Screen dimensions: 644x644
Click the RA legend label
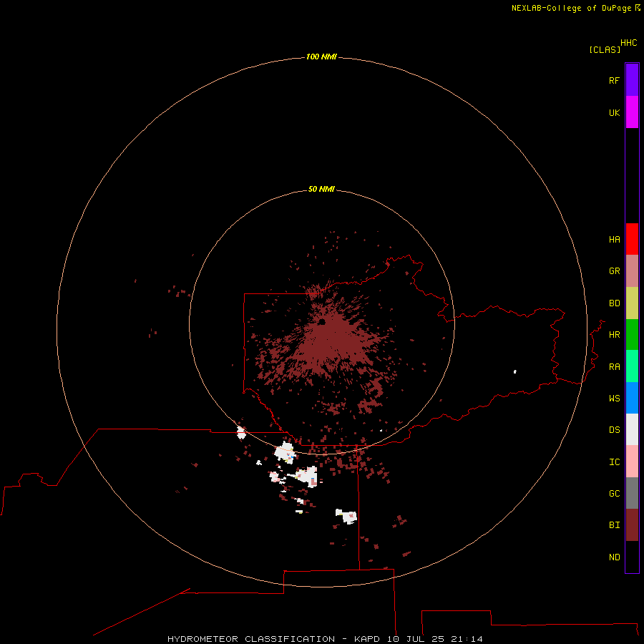(614, 367)
